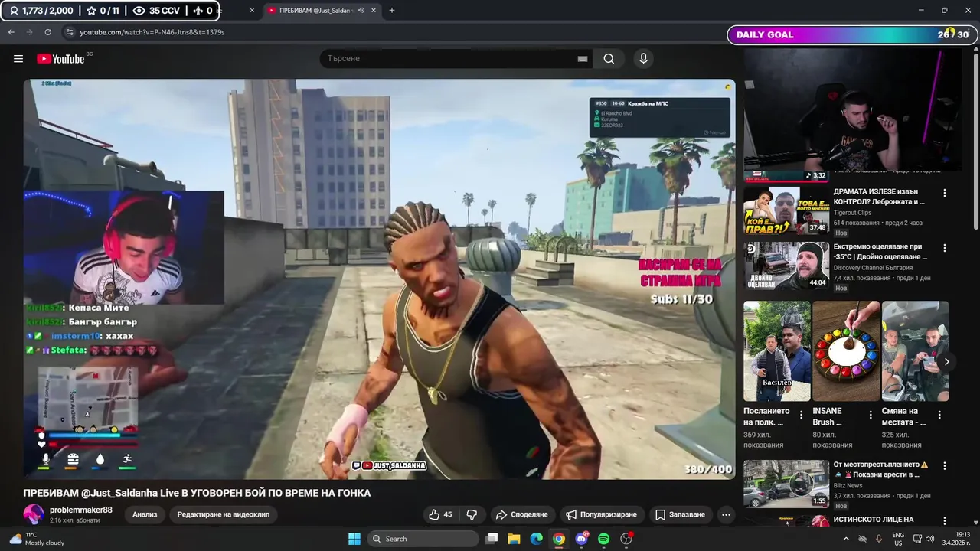Open Spotify from the taskbar
Screen dimensions: 980x551
603,539
